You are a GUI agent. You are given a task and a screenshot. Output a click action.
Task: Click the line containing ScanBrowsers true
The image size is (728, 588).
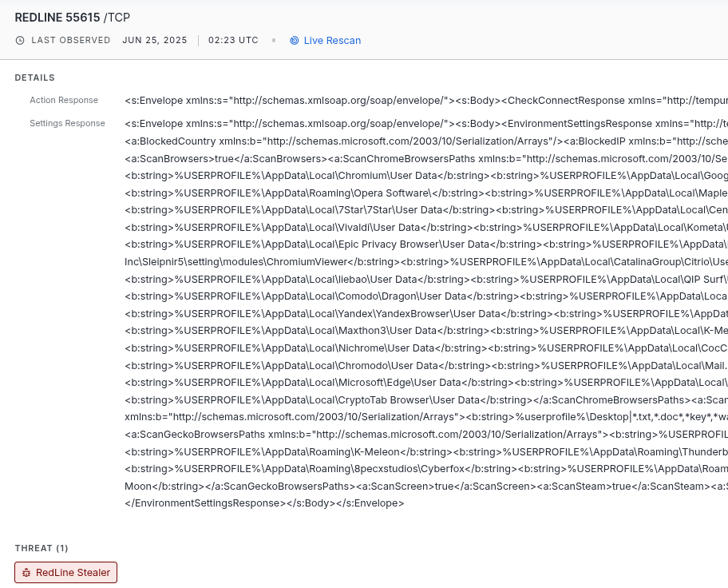click(426, 158)
